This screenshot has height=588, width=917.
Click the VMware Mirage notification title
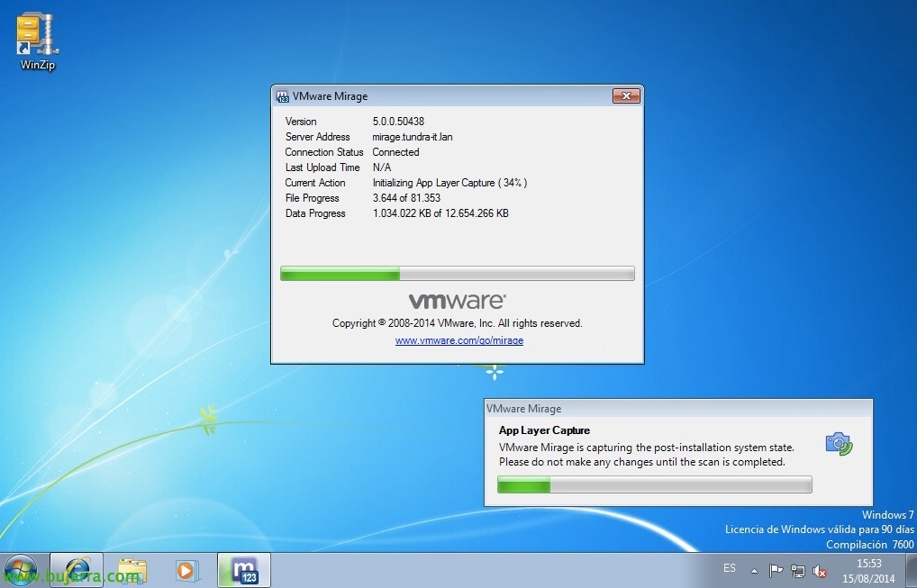[524, 409]
